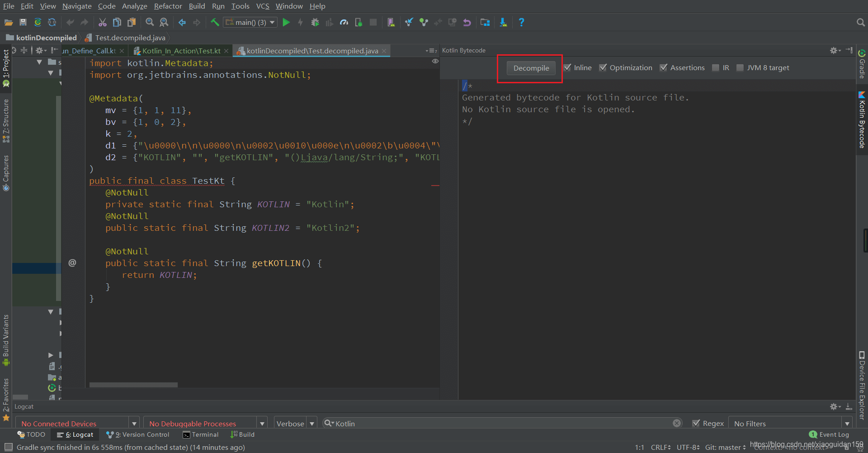Open Project panel settings gear
The image size is (868, 453).
point(40,50)
